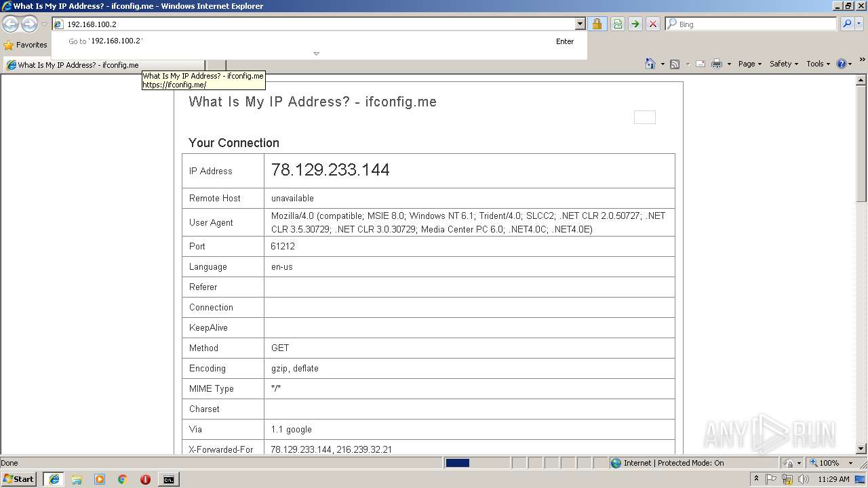The image size is (868, 488).
Task: Click the Bing search box
Action: (751, 24)
